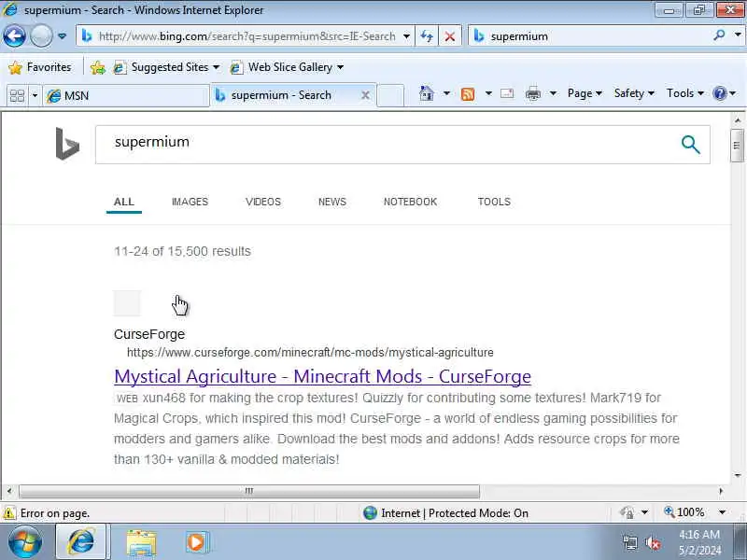Open the Favorites star button
This screenshot has height=560, width=747.
pyautogui.click(x=40, y=67)
